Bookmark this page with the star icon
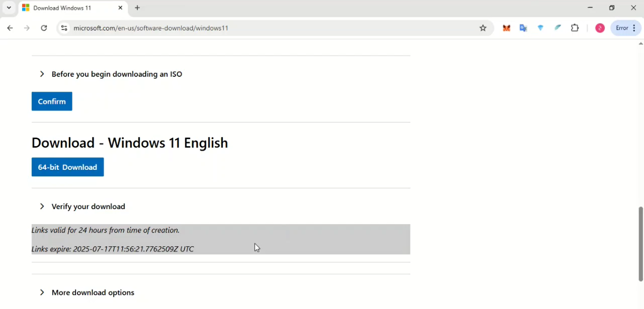This screenshot has height=309, width=644. point(483,28)
